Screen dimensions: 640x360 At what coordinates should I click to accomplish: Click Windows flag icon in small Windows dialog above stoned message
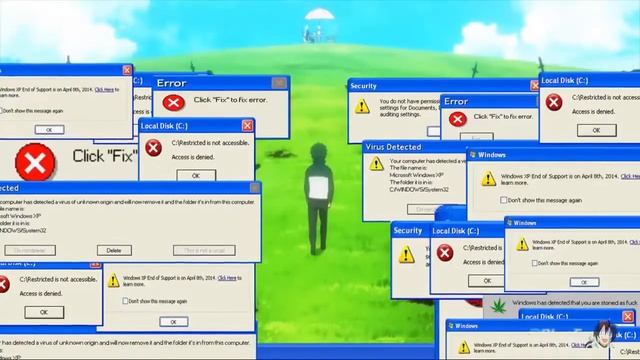[x=509, y=223]
